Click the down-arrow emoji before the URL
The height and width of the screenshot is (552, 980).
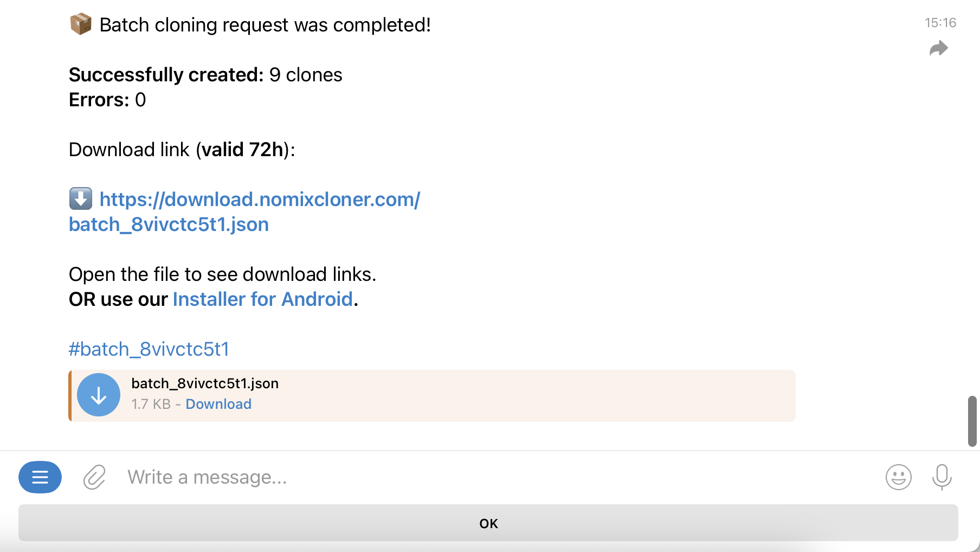tap(81, 199)
